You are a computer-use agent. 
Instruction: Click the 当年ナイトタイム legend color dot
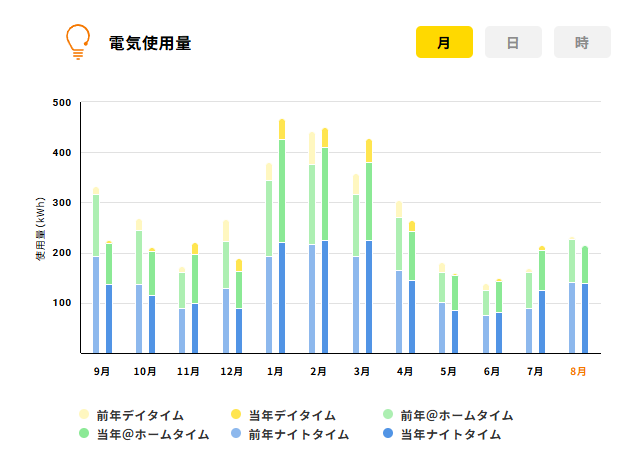click(388, 433)
